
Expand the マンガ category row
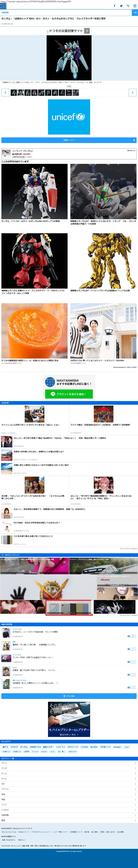(69, 768)
